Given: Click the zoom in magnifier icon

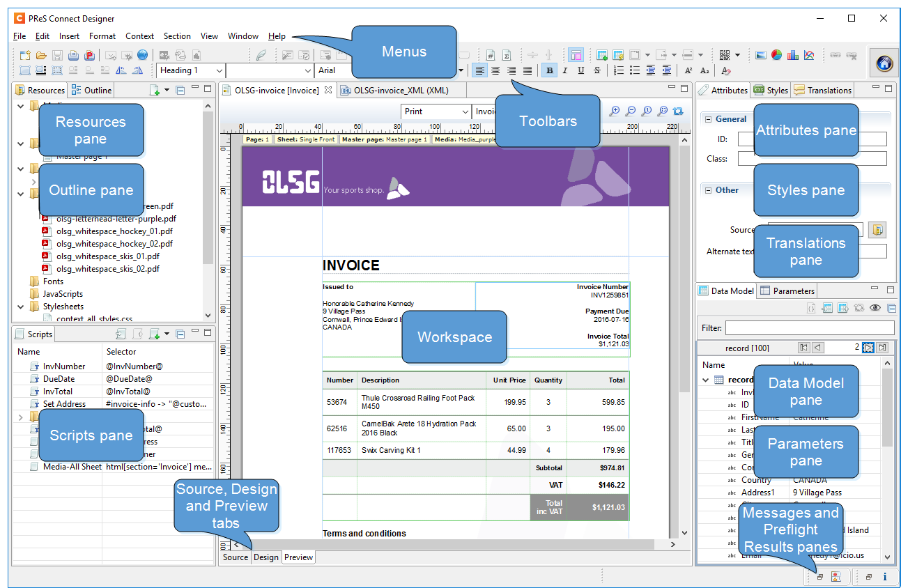Looking at the screenshot, I should pos(615,111).
